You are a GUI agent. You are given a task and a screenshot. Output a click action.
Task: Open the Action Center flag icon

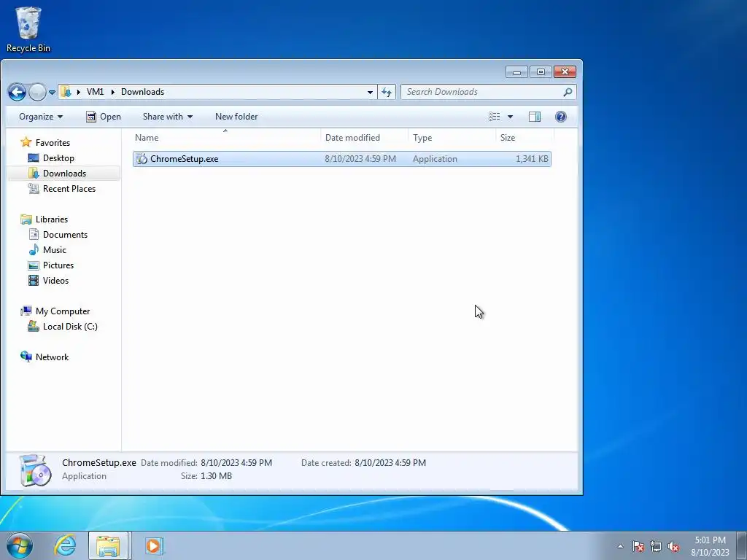[638, 546]
